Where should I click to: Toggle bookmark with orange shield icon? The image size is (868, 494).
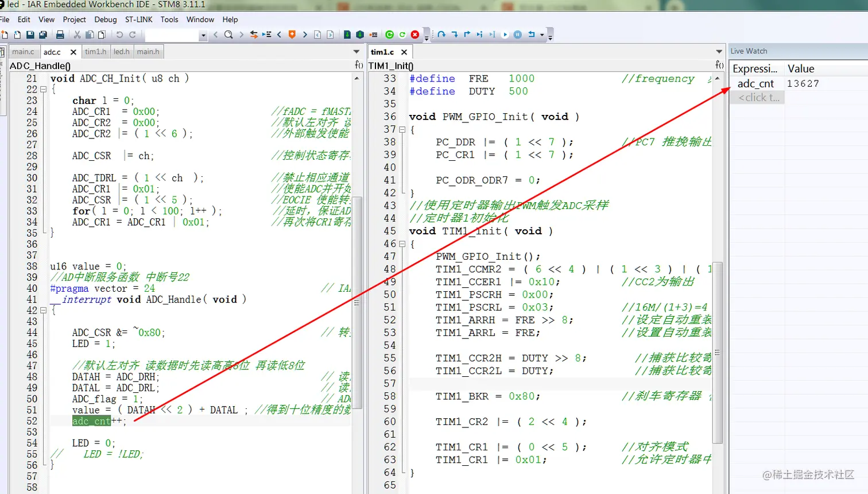(292, 34)
